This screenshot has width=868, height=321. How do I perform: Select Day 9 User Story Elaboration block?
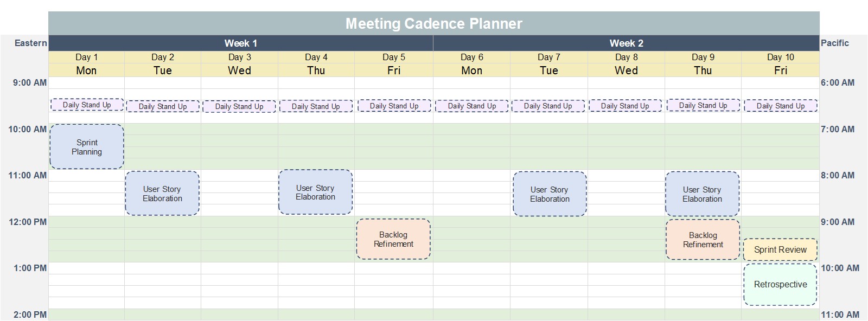tap(702, 194)
